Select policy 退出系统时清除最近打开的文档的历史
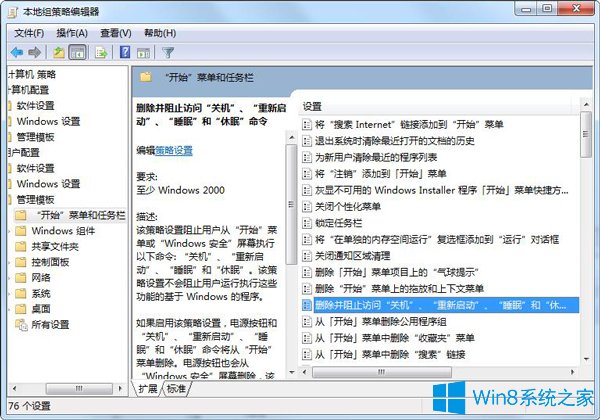 point(388,141)
